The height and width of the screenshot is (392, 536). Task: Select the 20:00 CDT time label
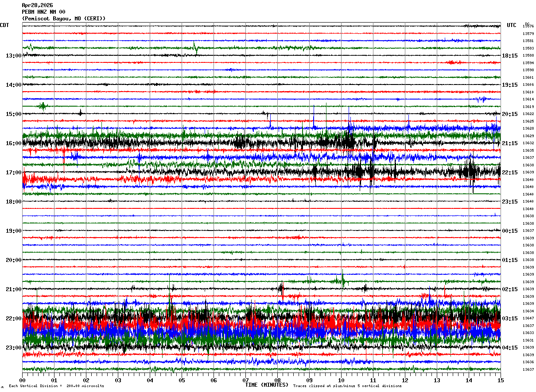pos(14,260)
